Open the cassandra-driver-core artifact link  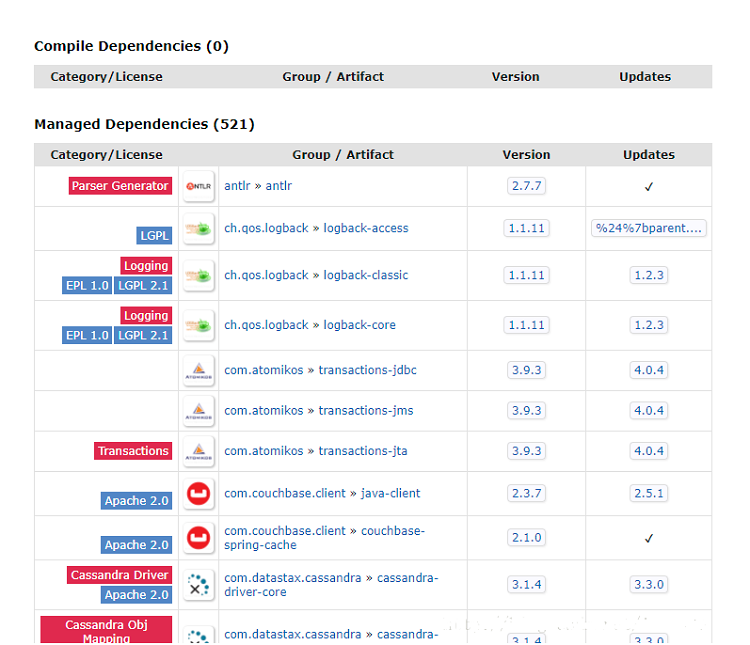point(331,585)
